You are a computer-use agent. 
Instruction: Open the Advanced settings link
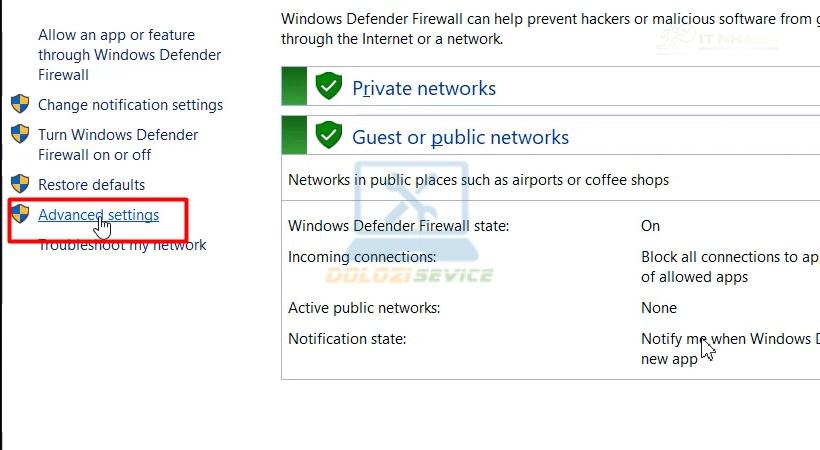click(x=98, y=215)
